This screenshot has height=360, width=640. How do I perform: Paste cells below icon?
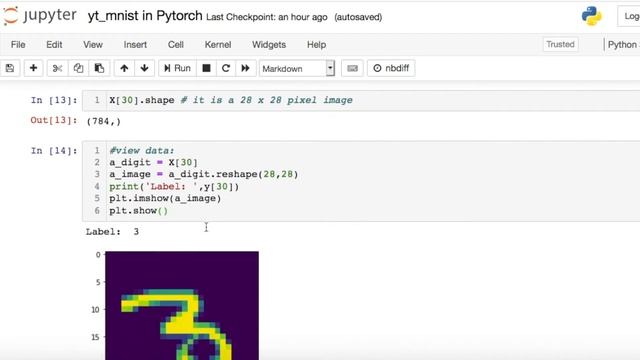click(99, 68)
